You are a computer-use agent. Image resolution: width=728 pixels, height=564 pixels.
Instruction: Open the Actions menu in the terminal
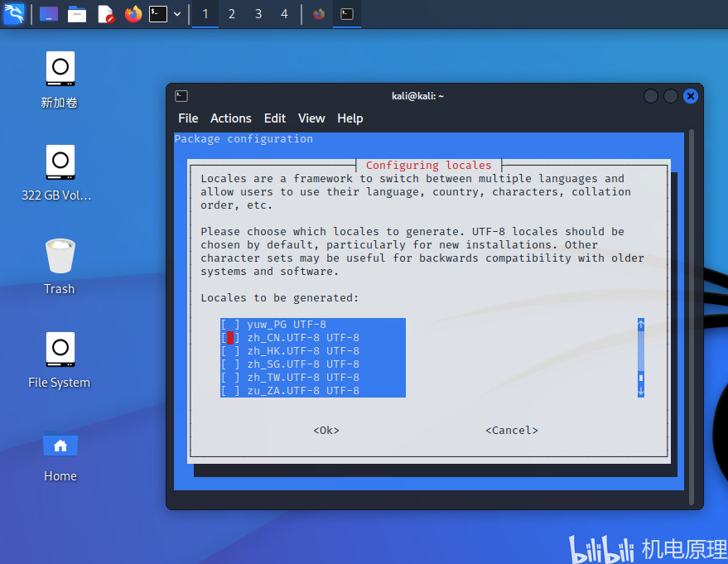(x=231, y=118)
